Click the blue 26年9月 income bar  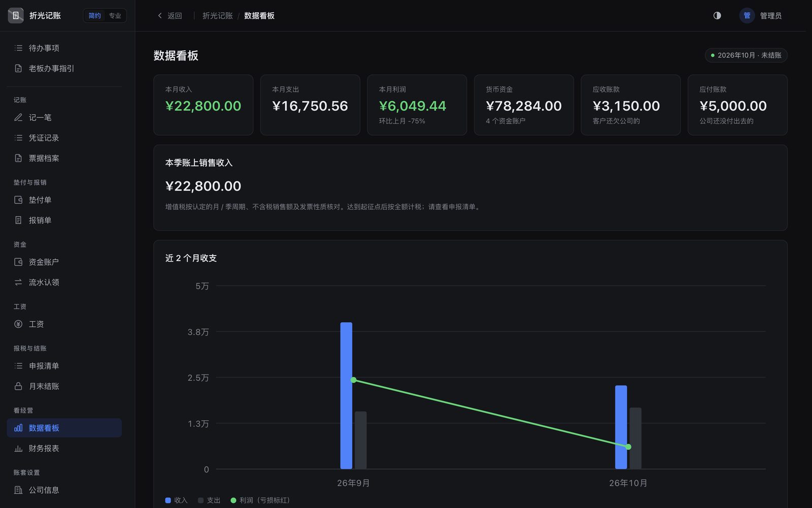[346, 396]
